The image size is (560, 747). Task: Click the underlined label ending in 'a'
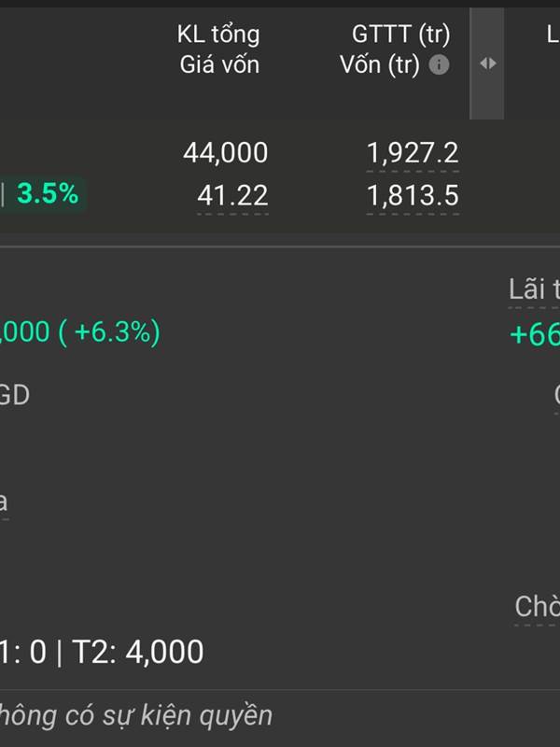pos(4,501)
